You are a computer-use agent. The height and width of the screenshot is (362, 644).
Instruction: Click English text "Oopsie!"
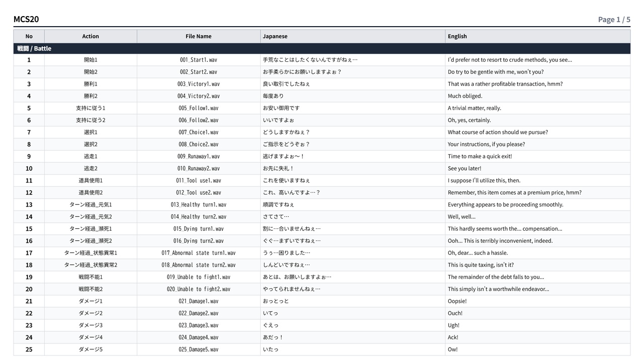(x=457, y=301)
